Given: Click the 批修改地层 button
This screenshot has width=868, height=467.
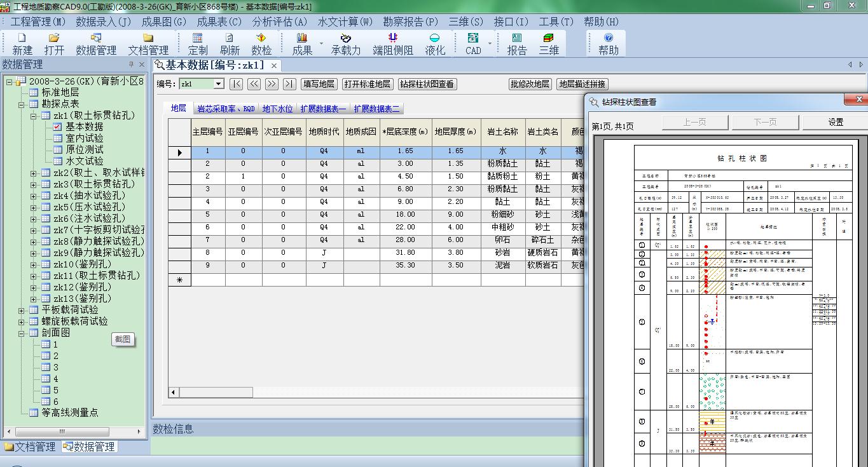Looking at the screenshot, I should 530,84.
